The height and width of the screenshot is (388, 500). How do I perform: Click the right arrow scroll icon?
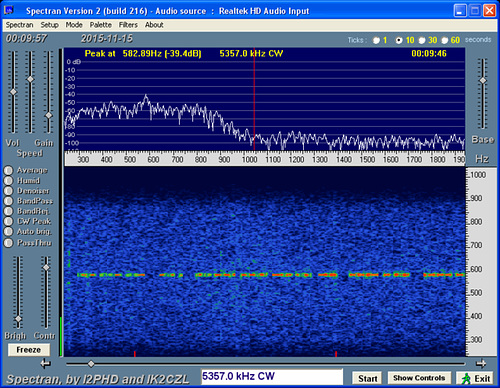(480, 364)
